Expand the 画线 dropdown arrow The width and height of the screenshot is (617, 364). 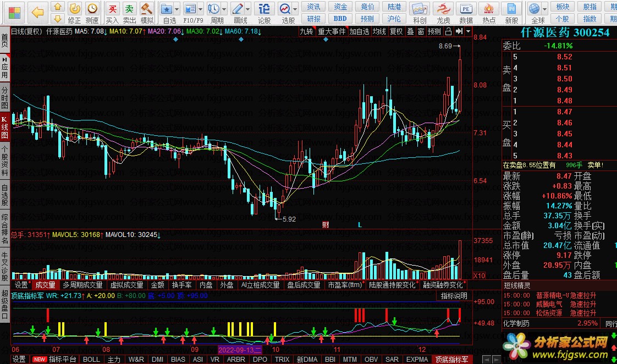[248, 9]
